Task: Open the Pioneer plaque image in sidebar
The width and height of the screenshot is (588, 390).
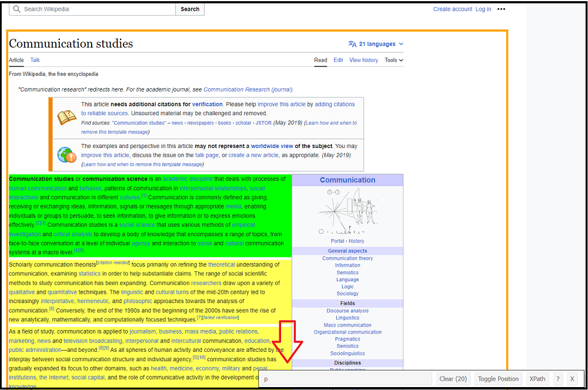Action: tap(347, 212)
